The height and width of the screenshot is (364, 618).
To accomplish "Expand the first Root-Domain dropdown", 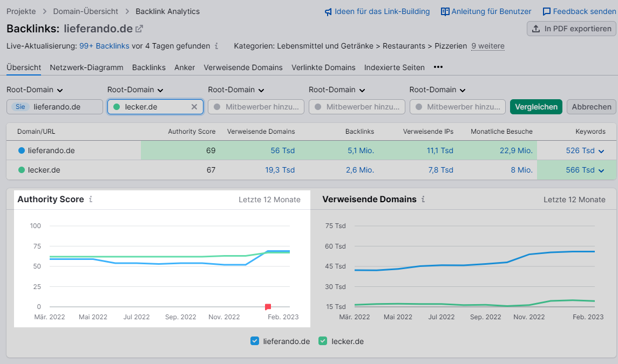I will 35,90.
